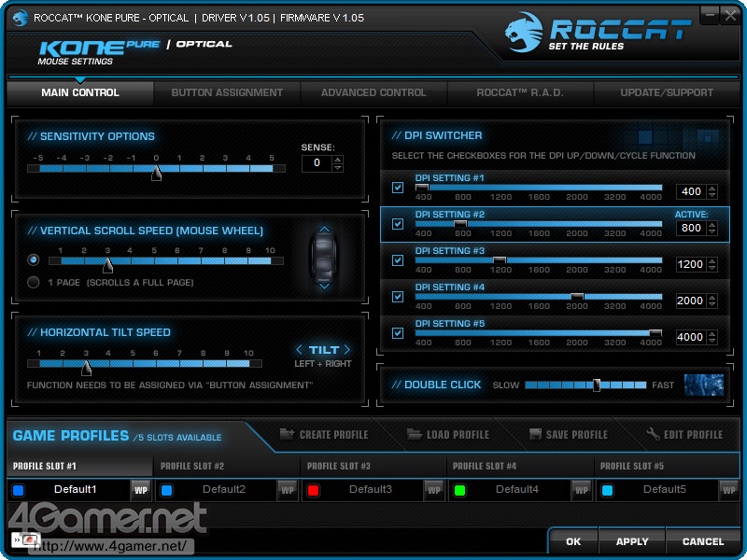Image resolution: width=747 pixels, height=560 pixels.
Task: Click Create Profile button label
Action: pos(334,435)
